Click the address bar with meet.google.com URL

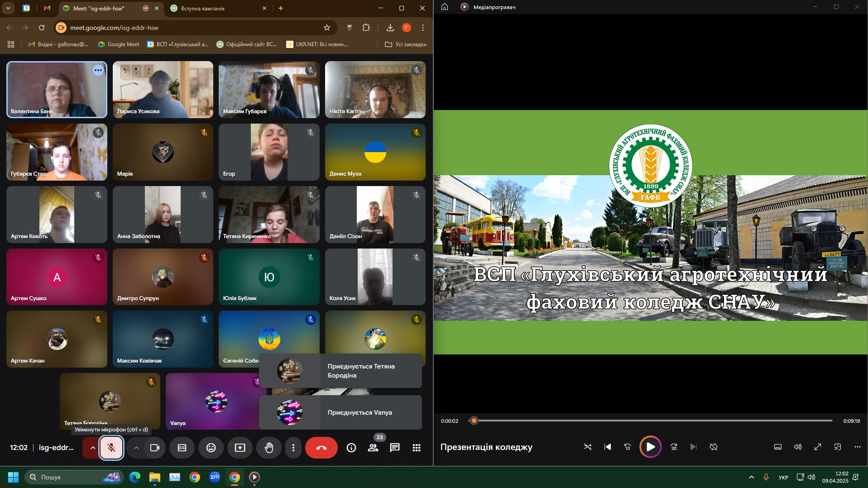195,28
